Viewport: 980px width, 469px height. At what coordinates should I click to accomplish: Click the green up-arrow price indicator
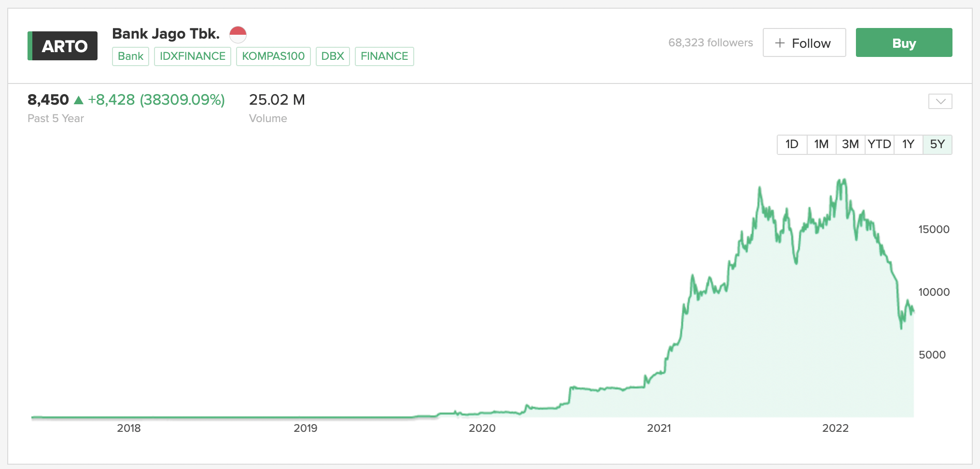coord(79,100)
